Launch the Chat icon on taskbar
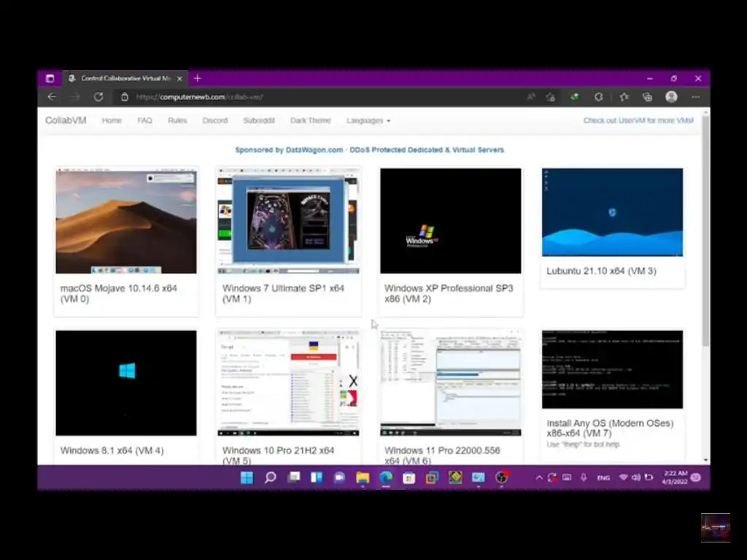The width and height of the screenshot is (747, 560). (x=339, y=477)
